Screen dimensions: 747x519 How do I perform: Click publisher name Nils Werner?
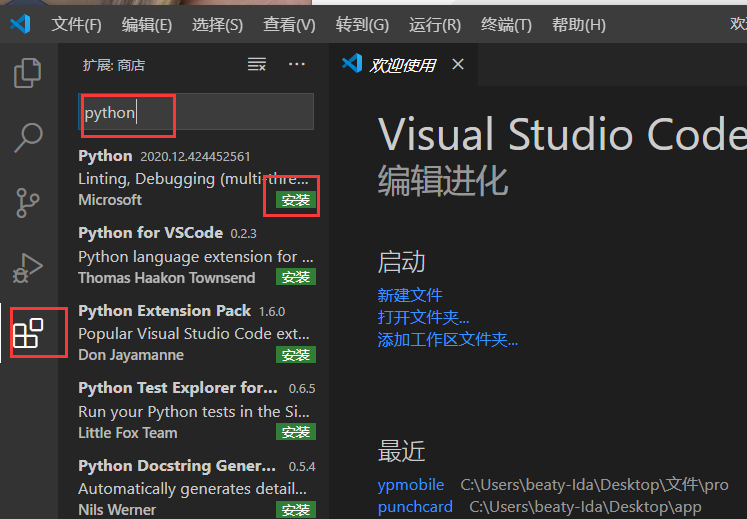pyautogui.click(x=117, y=509)
